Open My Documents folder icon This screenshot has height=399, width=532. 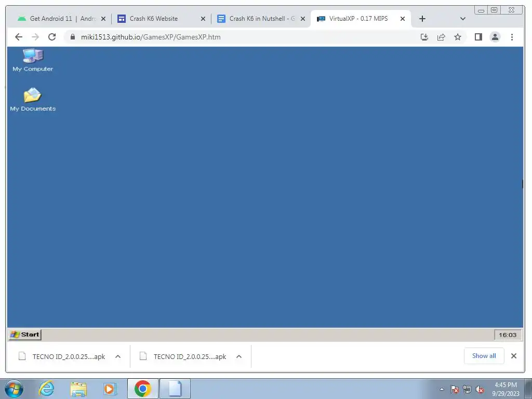pyautogui.click(x=33, y=99)
